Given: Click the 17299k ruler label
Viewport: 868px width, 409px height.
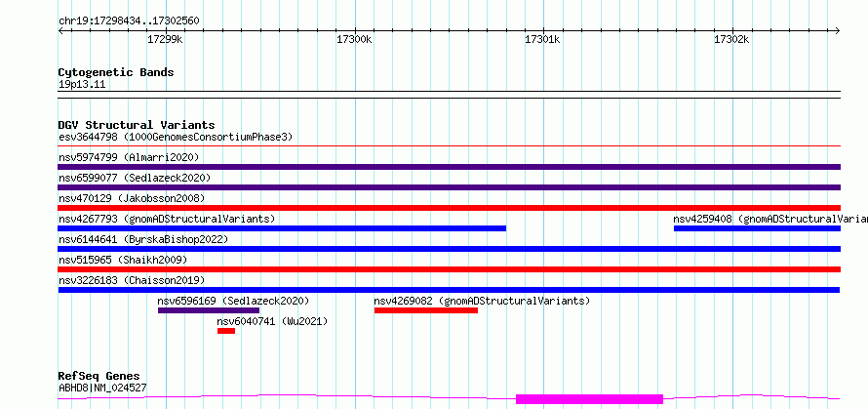Looking at the screenshot, I should coord(166,39).
